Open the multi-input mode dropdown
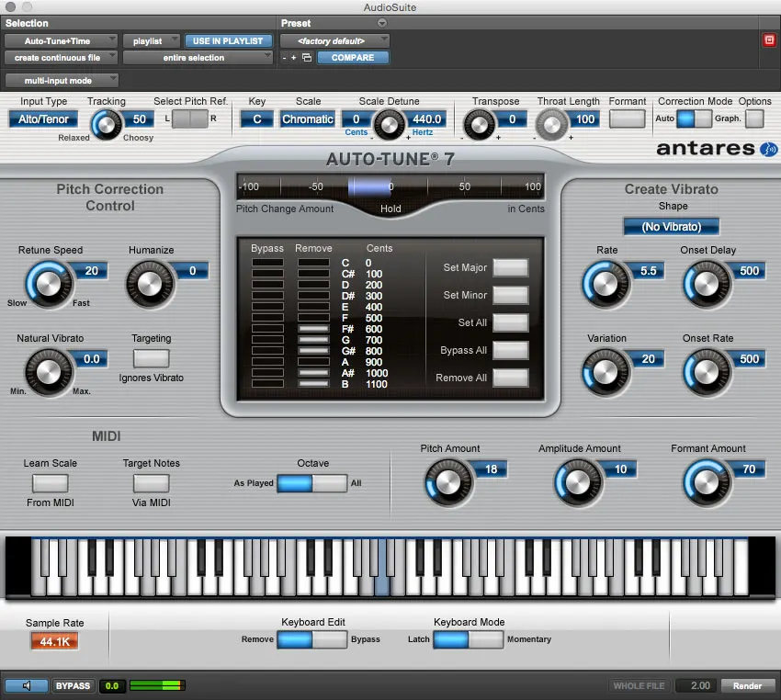Viewport: 781px width, 700px height. tap(62, 80)
